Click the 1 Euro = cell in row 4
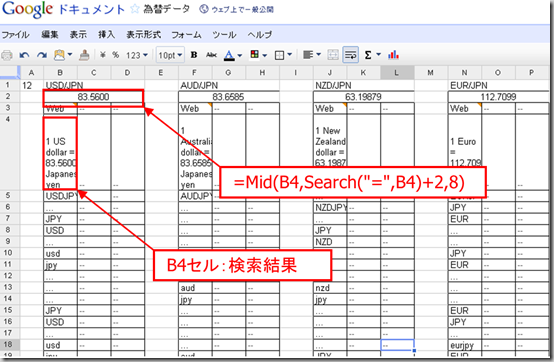 (465, 152)
